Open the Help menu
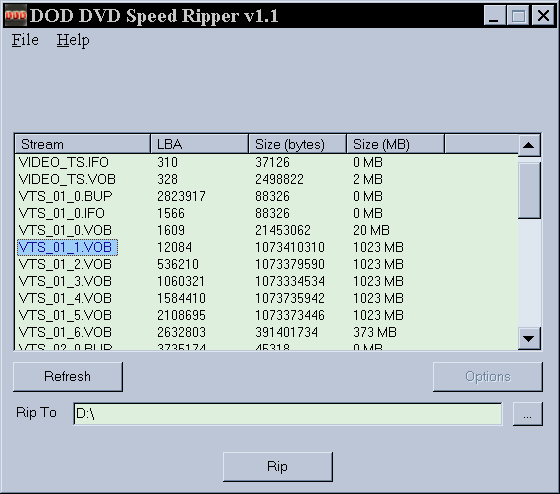 (73, 40)
